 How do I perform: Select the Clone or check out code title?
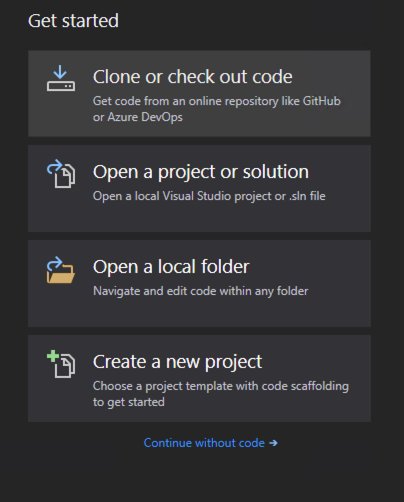click(x=193, y=77)
